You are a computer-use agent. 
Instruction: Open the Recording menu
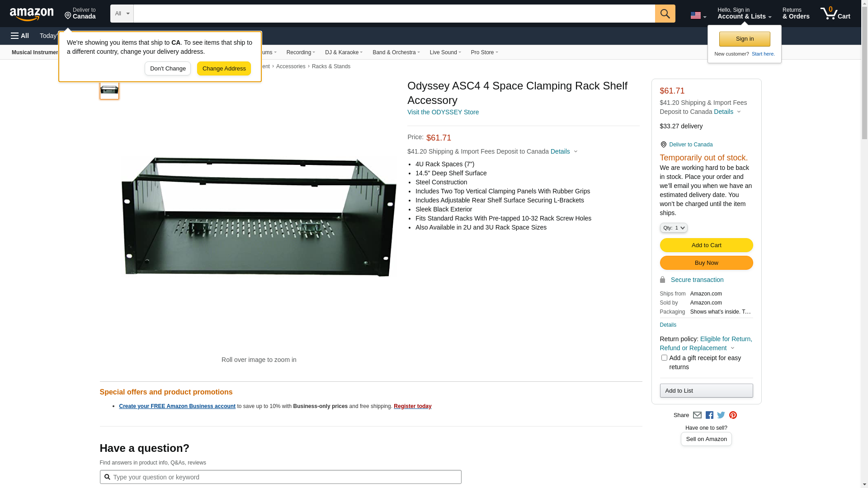click(x=301, y=52)
